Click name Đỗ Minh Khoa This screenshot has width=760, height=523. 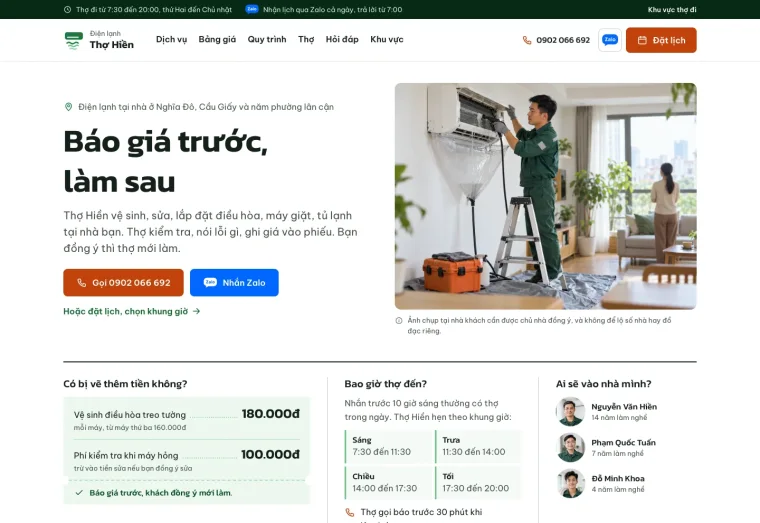coord(618,478)
